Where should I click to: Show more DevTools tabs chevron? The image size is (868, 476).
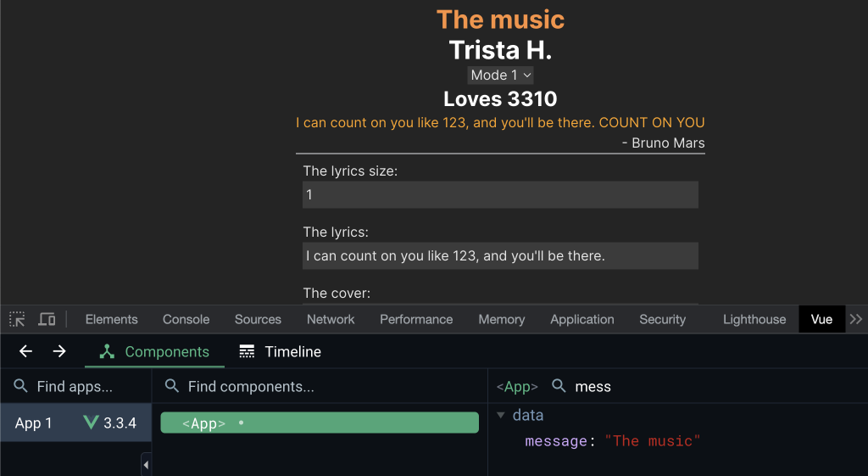point(856,319)
